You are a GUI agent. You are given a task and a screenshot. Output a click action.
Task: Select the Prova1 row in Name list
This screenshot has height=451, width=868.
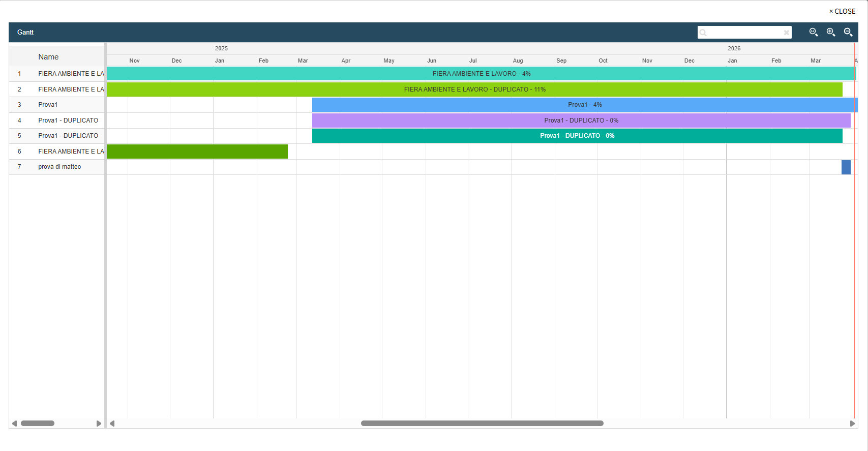point(48,105)
